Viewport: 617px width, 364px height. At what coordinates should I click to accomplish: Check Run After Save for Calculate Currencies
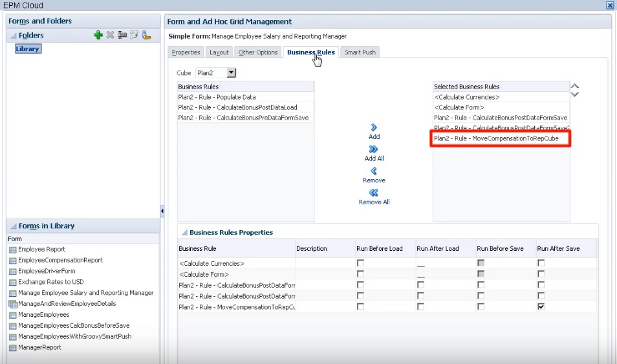(x=541, y=263)
